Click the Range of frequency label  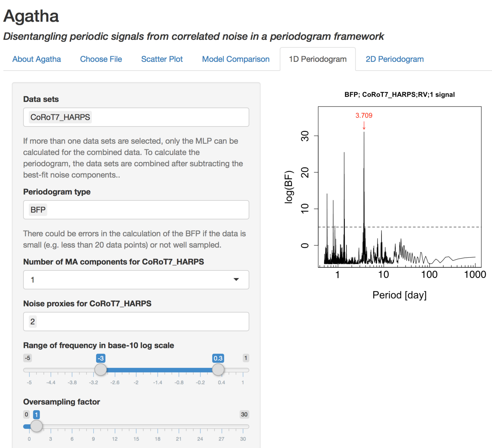(x=99, y=345)
